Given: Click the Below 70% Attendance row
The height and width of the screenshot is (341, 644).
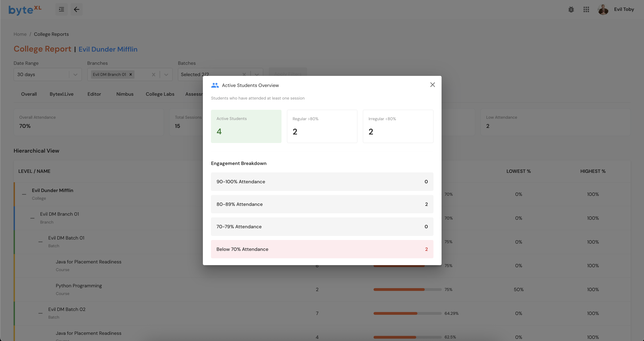Looking at the screenshot, I should pyautogui.click(x=322, y=249).
